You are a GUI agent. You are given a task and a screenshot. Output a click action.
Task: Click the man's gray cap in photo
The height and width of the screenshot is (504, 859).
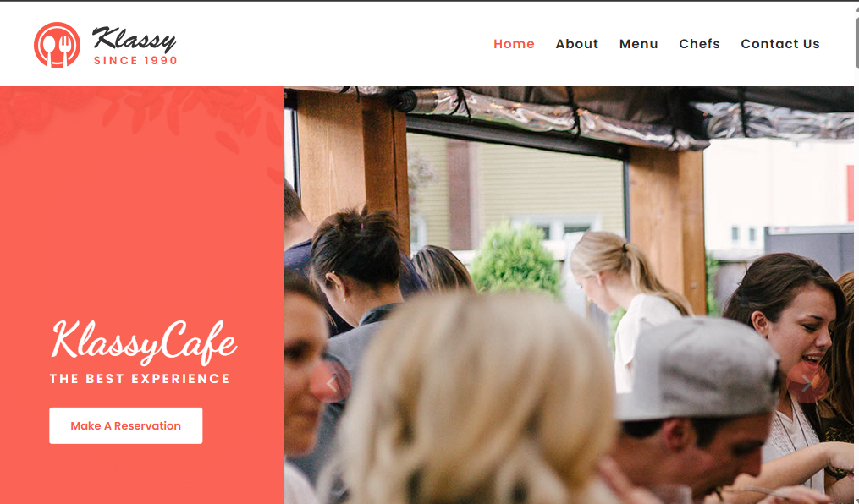pyautogui.click(x=698, y=369)
